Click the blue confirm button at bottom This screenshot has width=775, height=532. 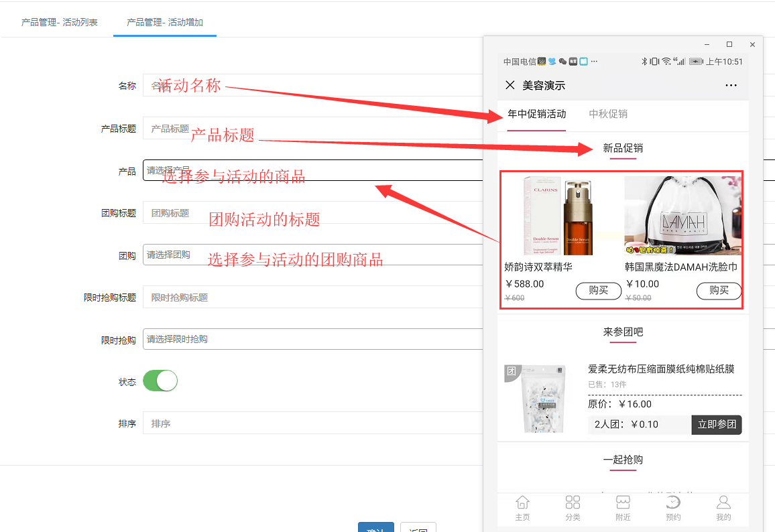point(376,527)
